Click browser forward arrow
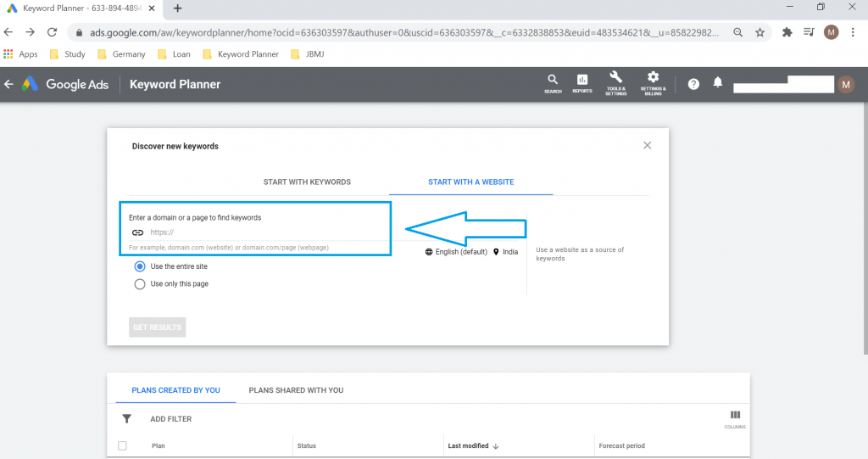 [30, 32]
